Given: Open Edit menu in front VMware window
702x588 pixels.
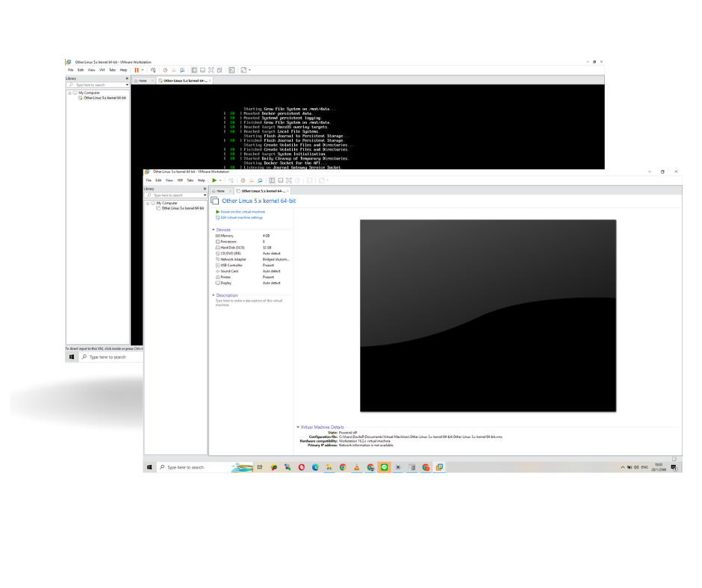Looking at the screenshot, I should pyautogui.click(x=158, y=181).
